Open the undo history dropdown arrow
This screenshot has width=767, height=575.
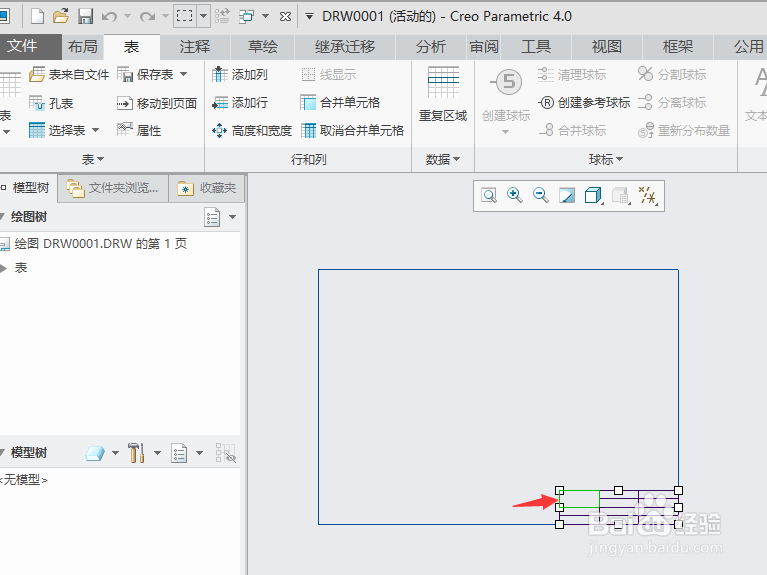coord(127,17)
